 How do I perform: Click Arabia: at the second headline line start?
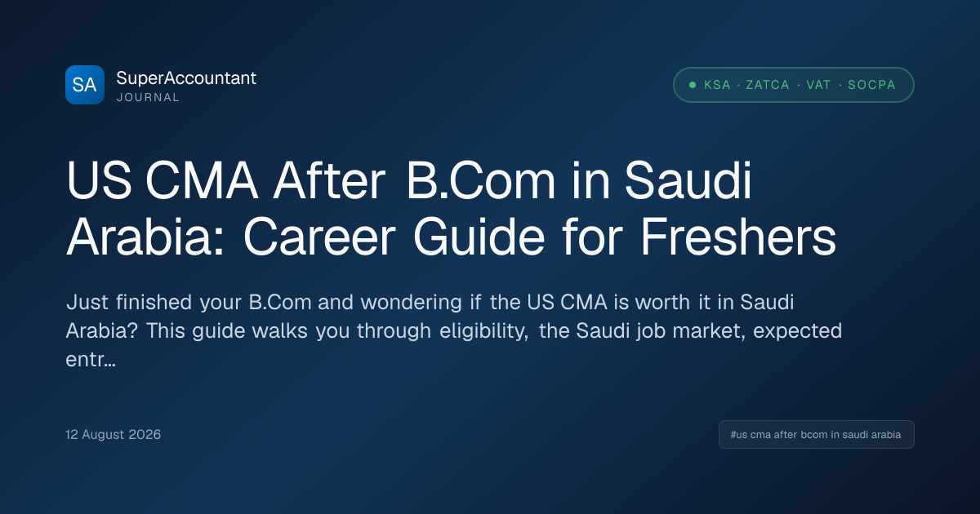[148, 240]
